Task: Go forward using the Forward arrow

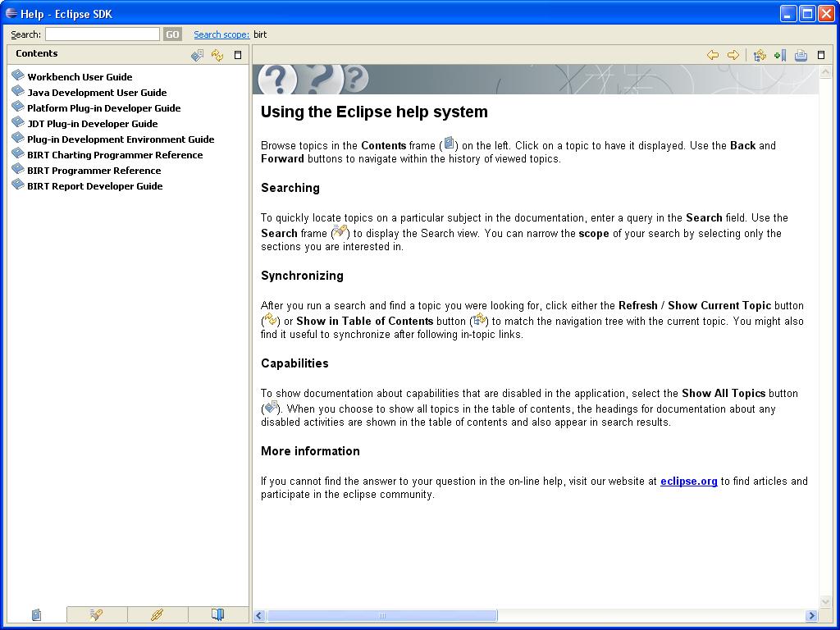Action: pyautogui.click(x=733, y=55)
